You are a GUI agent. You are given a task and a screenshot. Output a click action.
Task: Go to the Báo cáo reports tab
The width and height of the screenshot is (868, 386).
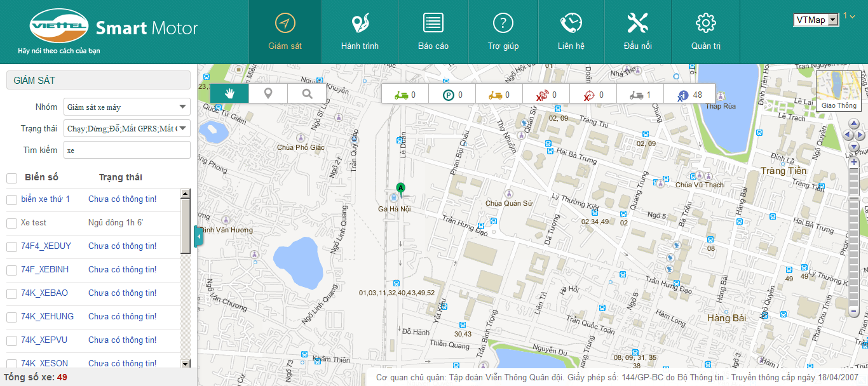click(x=433, y=32)
